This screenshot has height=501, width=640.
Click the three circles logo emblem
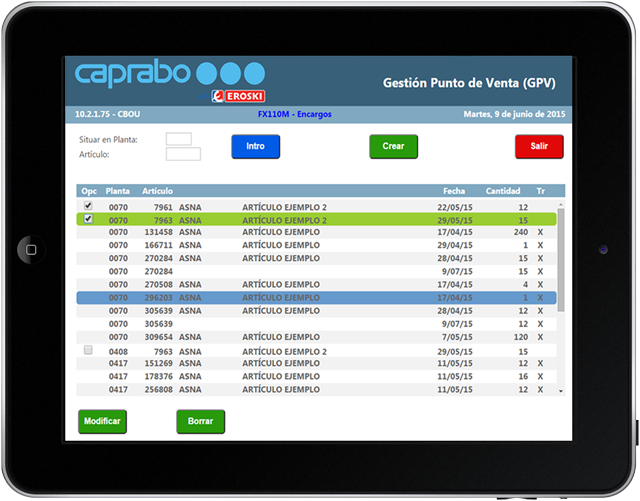[231, 73]
